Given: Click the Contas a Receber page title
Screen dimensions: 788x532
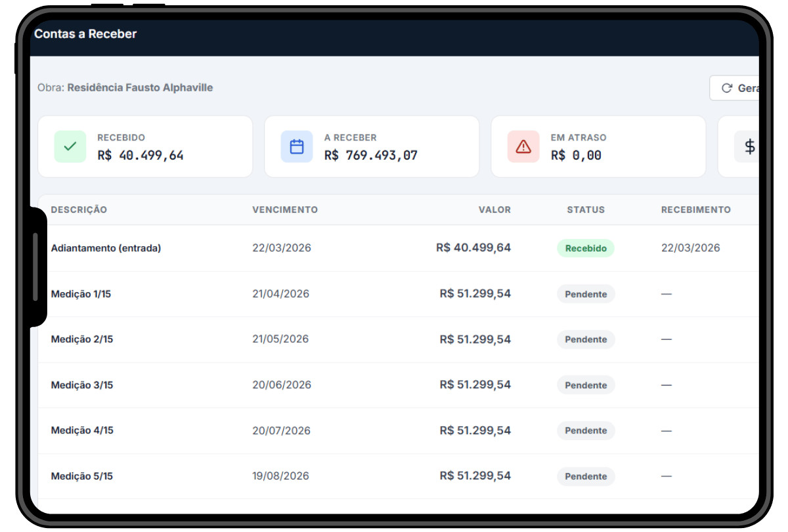Looking at the screenshot, I should pyautogui.click(x=85, y=34).
